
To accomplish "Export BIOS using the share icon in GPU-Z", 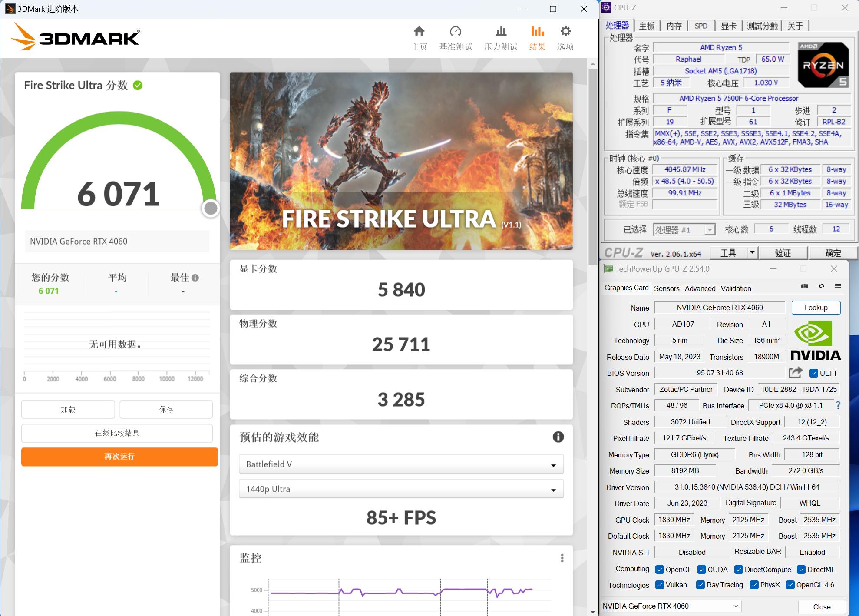I will pyautogui.click(x=795, y=373).
